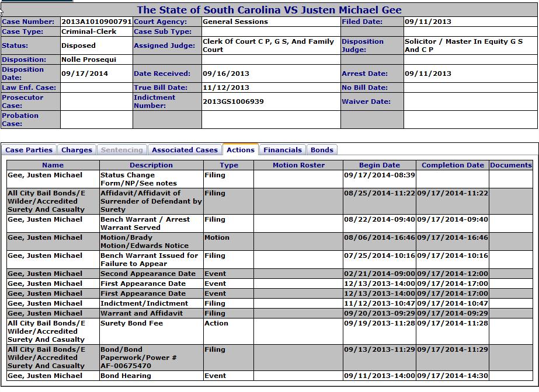539x392 pixels.
Task: Click the Nolle Prosequi disposition value
Action: [x=89, y=60]
